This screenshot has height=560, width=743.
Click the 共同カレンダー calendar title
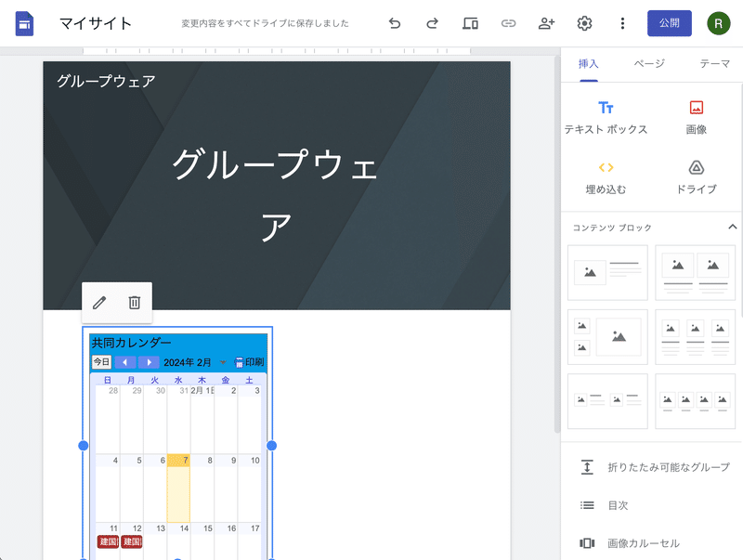131,343
